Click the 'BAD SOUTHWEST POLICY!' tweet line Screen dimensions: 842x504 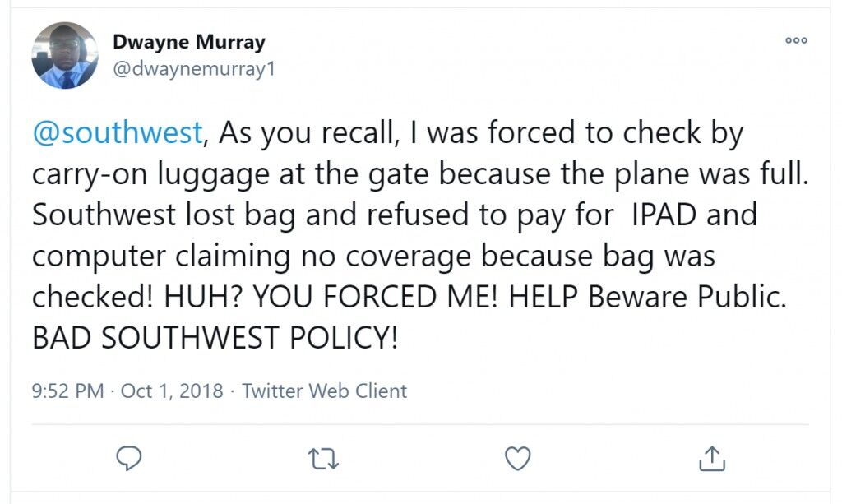pyautogui.click(x=215, y=338)
